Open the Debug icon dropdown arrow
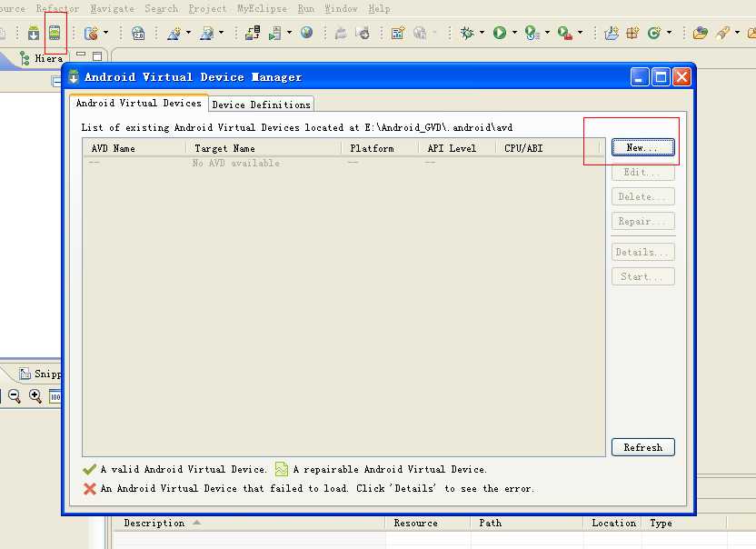 (482, 33)
